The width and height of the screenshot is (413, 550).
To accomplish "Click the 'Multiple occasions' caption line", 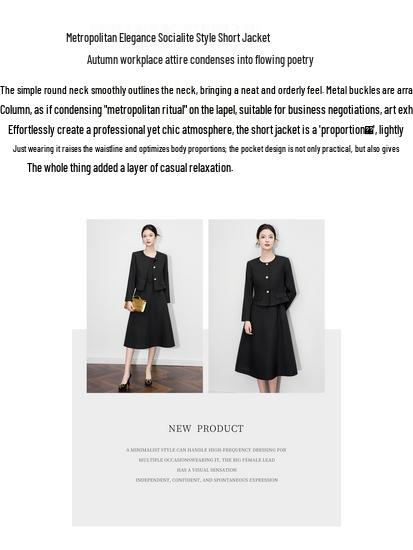I will click(207, 460).
